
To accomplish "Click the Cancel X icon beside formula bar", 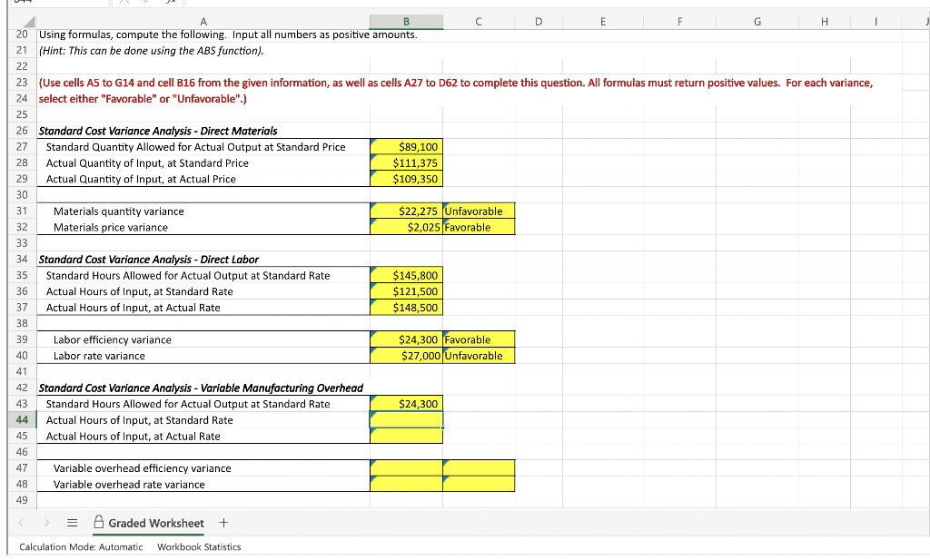I will (x=123, y=4).
